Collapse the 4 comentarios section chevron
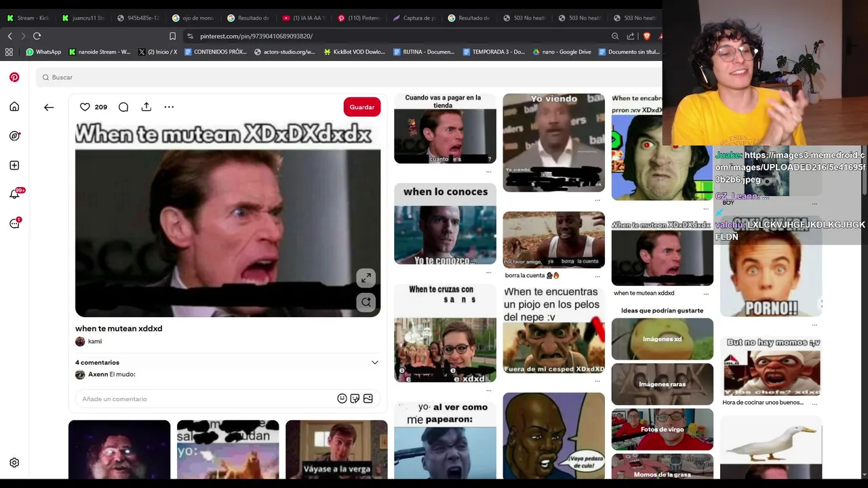This screenshot has width=868, height=488. click(374, 363)
